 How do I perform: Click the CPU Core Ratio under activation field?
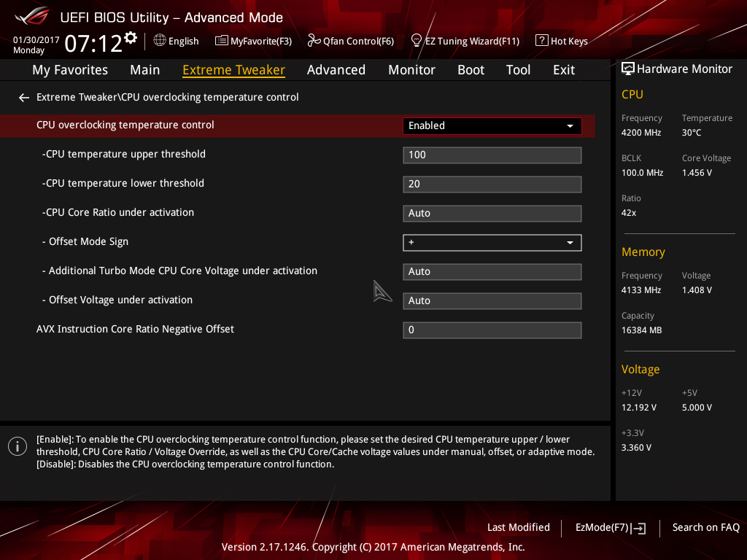tap(492, 214)
